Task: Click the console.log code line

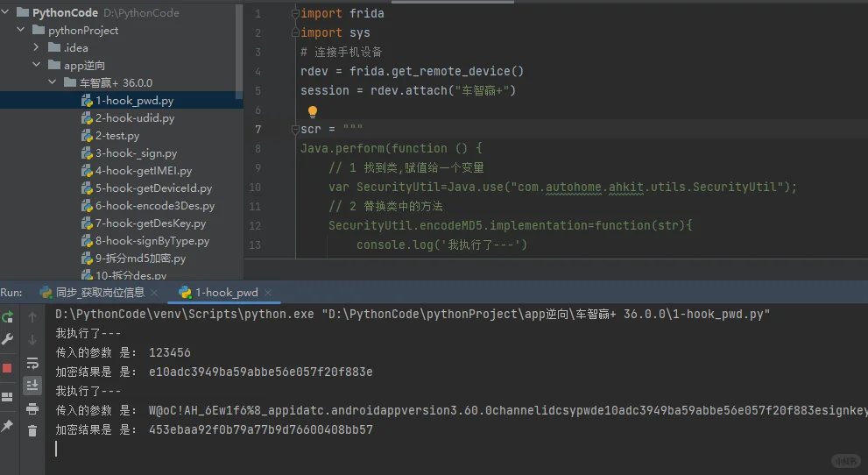Action: tap(441, 245)
